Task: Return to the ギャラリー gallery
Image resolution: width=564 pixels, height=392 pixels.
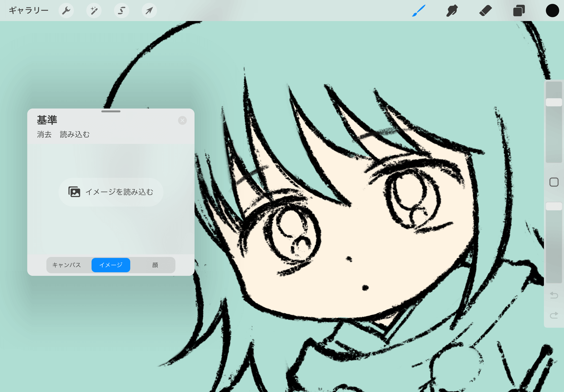Action: pyautogui.click(x=29, y=11)
